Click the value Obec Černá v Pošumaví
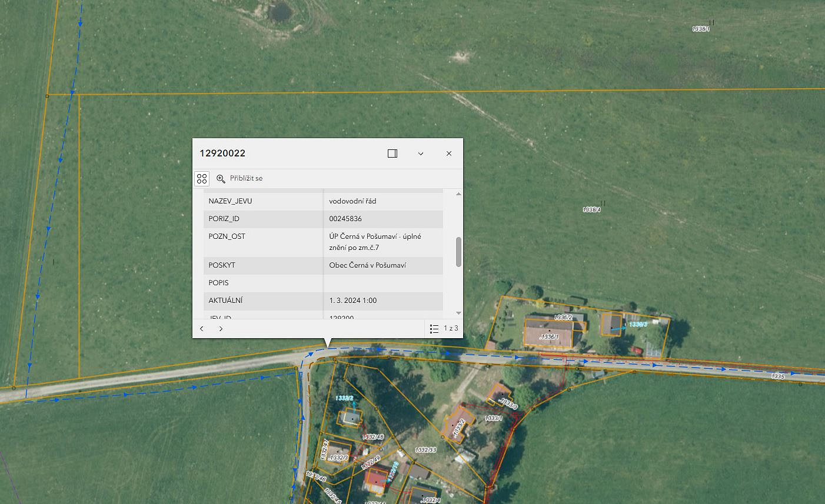The height and width of the screenshot is (504, 825). [367, 265]
